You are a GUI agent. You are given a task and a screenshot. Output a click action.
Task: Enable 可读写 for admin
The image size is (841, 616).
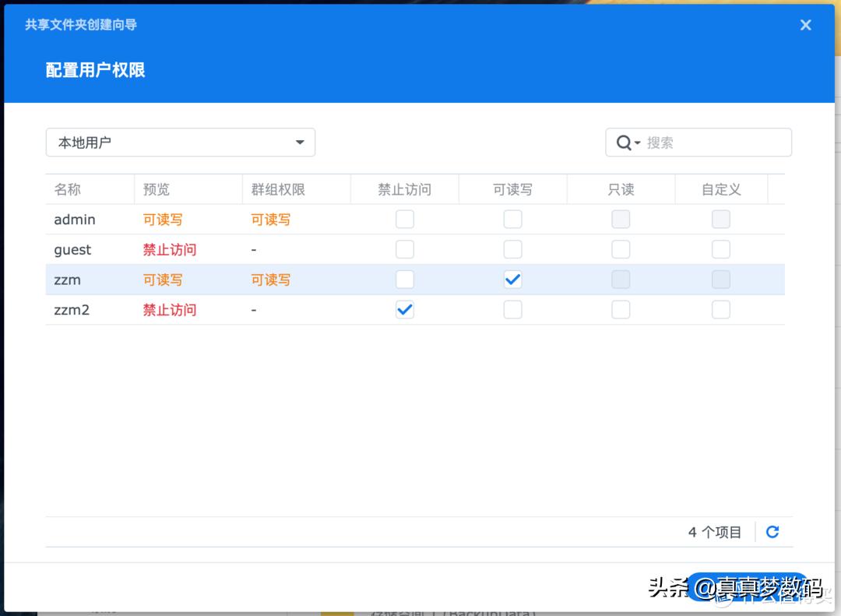[512, 219]
